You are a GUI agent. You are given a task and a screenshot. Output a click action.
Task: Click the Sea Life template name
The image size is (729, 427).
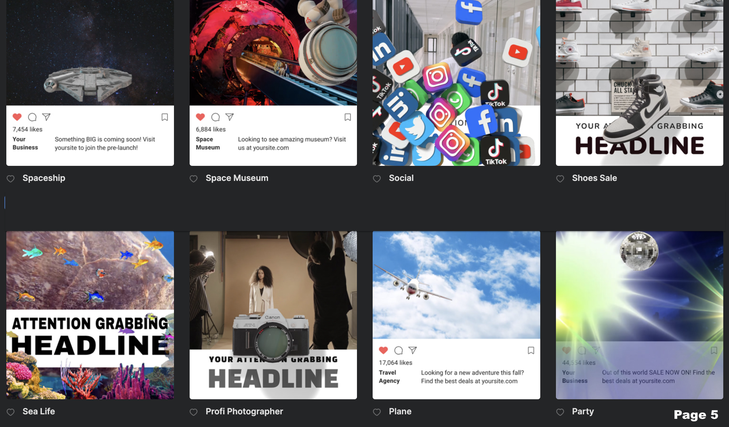click(39, 412)
